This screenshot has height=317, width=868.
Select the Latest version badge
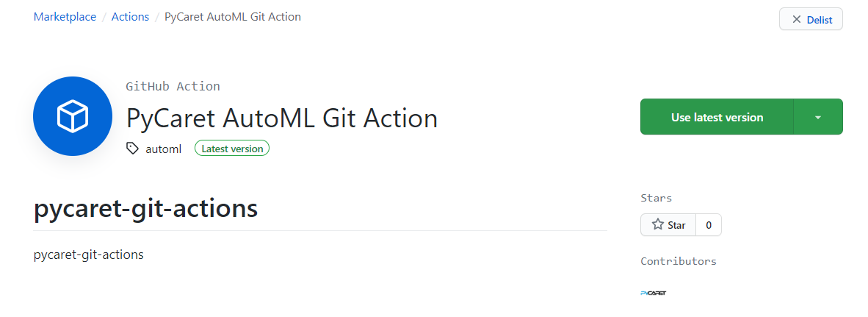pos(232,149)
